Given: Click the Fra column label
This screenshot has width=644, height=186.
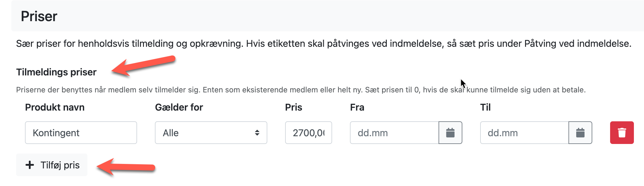Looking at the screenshot, I should 357,107.
